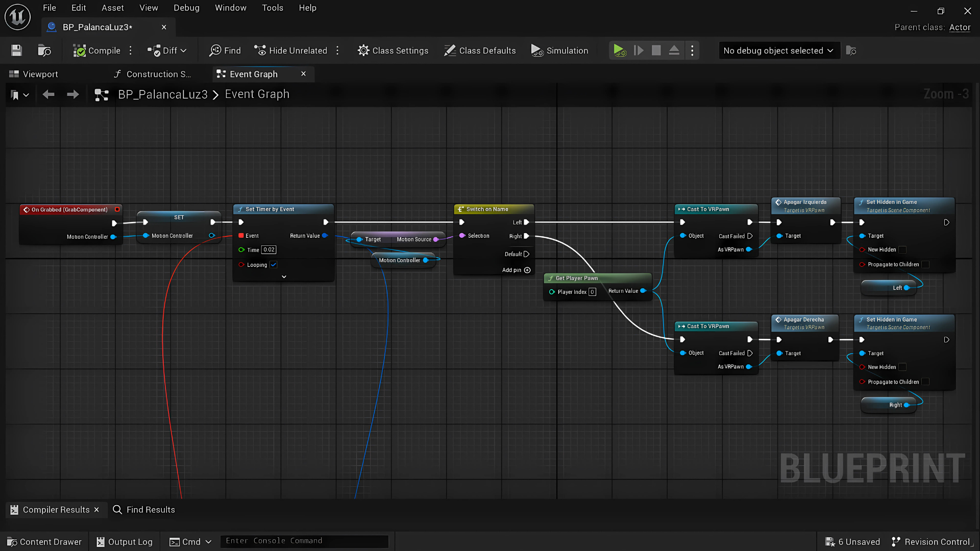This screenshot has height=551, width=980.
Task: Toggle New Hidden on upper Set Hidden node
Action: click(x=902, y=249)
